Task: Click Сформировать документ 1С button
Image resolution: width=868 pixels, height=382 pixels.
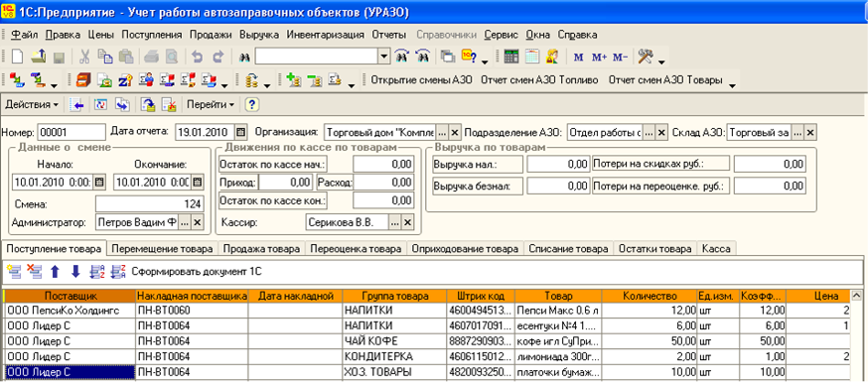Action: [197, 272]
